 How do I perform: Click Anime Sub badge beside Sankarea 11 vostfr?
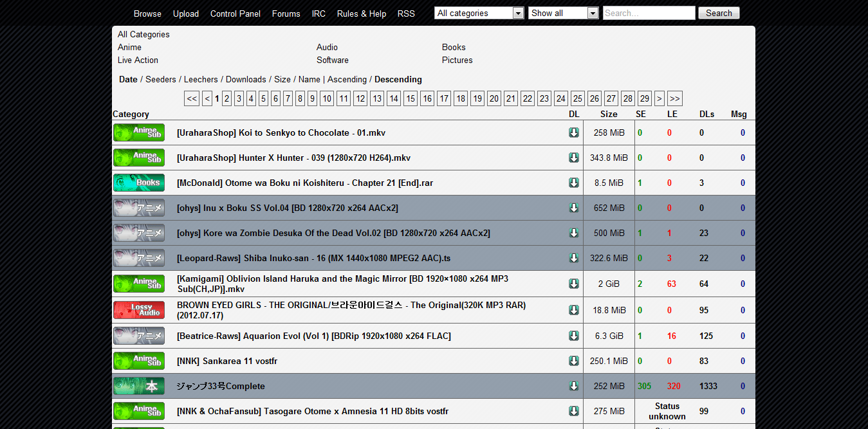(139, 361)
